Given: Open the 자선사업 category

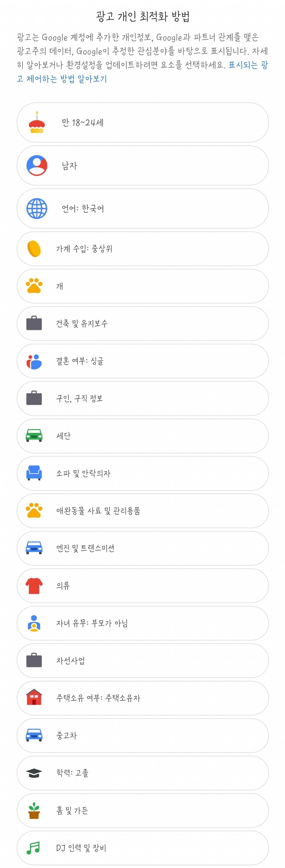Looking at the screenshot, I should [142, 660].
